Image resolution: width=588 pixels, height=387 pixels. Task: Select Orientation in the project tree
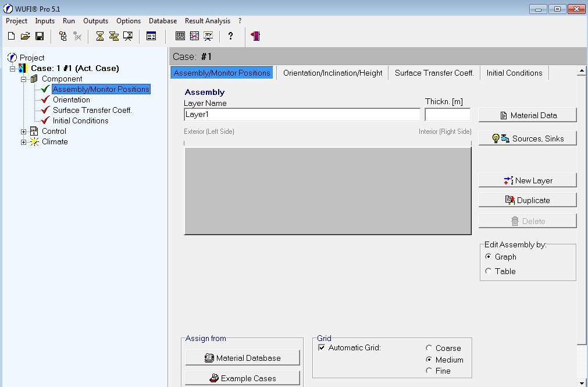coord(72,100)
